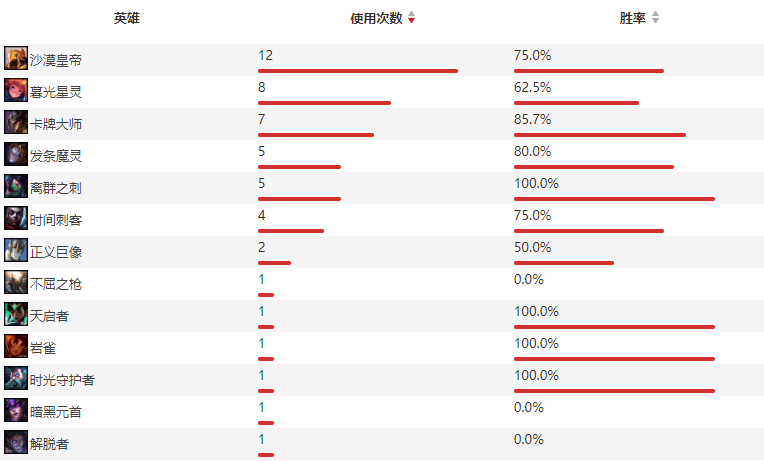Sort table by 胜率 arrow toggle
764x461 pixels.
point(655,18)
